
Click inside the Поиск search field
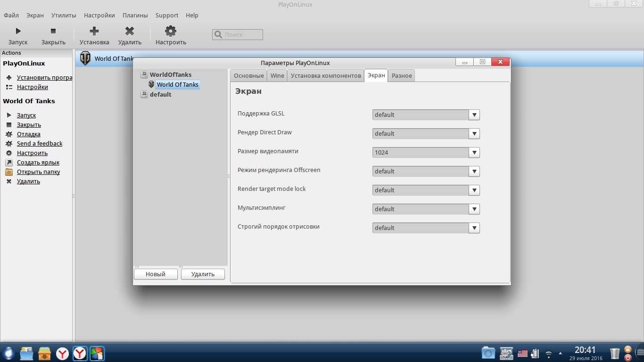[x=238, y=34]
